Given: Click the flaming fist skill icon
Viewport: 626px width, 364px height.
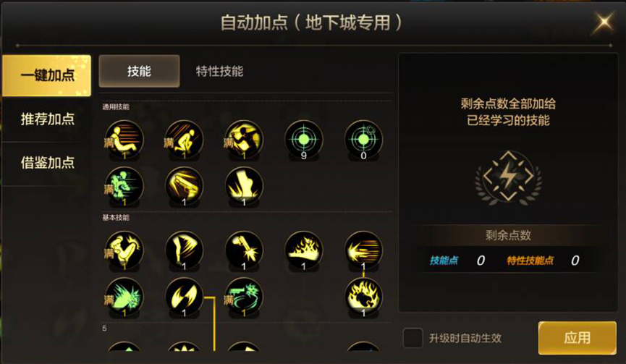Looking at the screenshot, I should coord(363,297).
